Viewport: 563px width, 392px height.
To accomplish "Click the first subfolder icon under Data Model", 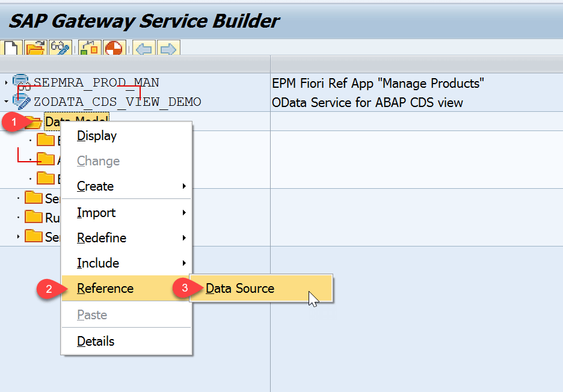I will coord(46,139).
